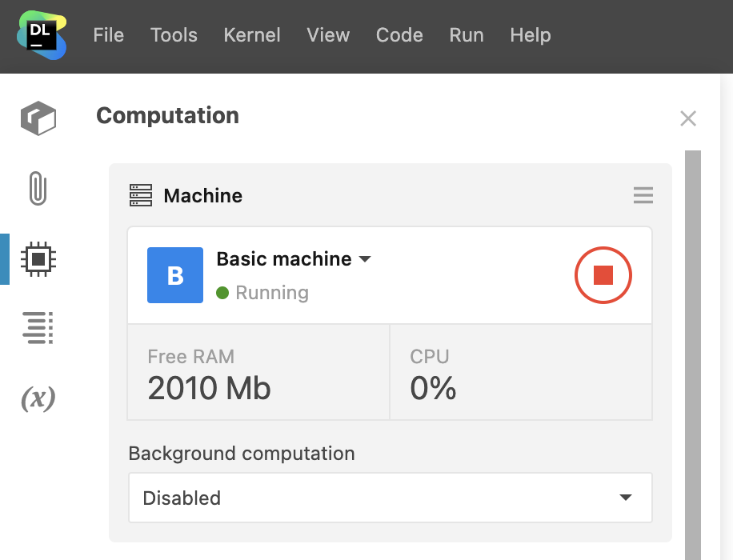733x560 pixels.
Task: Open the Tools menu
Action: (x=174, y=35)
